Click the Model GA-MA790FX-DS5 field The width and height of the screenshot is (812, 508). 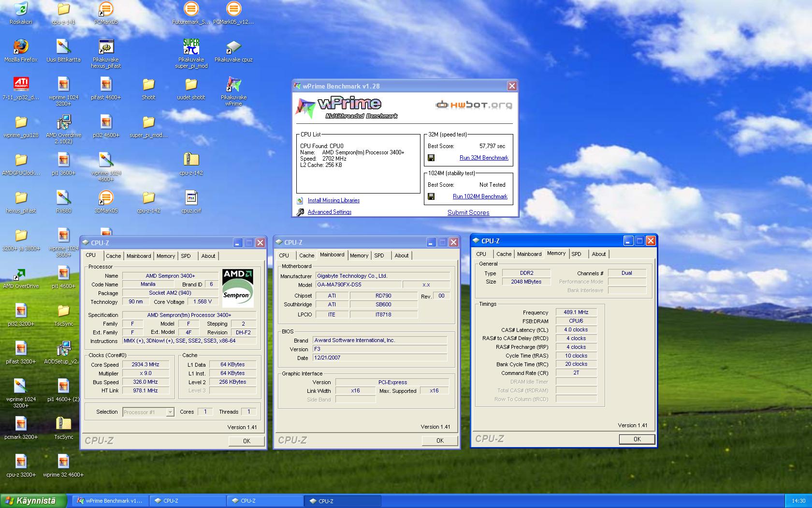359,284
